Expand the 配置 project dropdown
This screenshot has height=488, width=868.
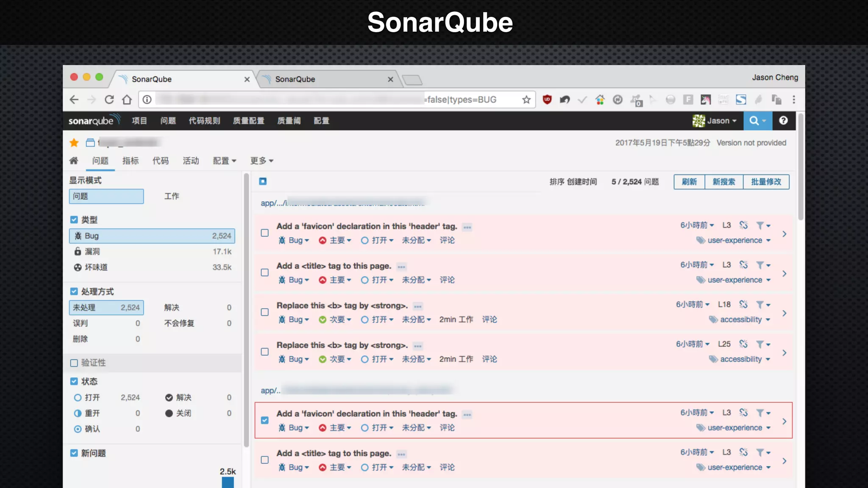(x=225, y=161)
